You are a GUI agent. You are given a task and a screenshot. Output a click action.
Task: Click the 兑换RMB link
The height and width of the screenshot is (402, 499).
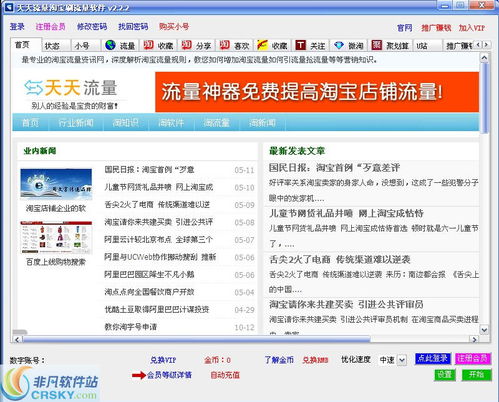click(315, 360)
